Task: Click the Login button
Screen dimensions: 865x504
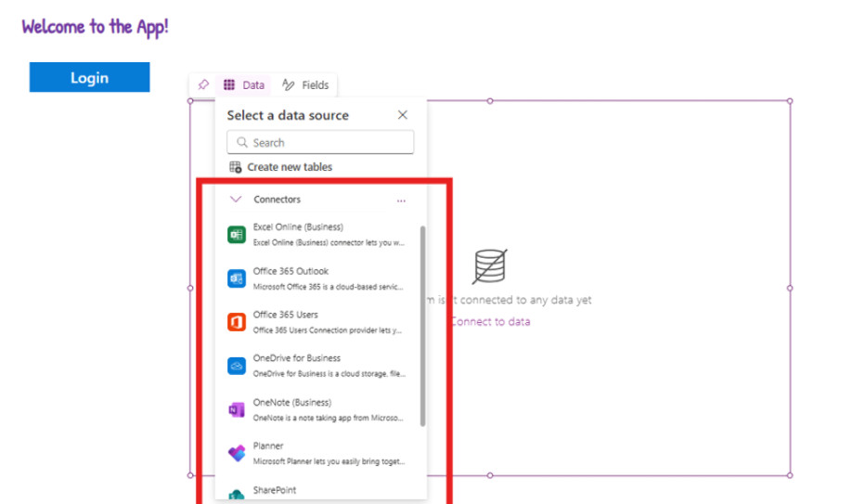Action: [x=89, y=77]
